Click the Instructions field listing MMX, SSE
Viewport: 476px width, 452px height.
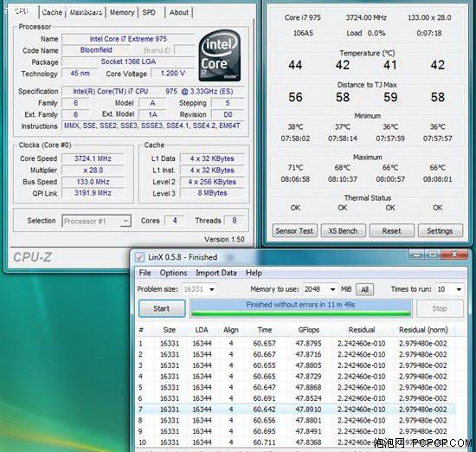153,126
